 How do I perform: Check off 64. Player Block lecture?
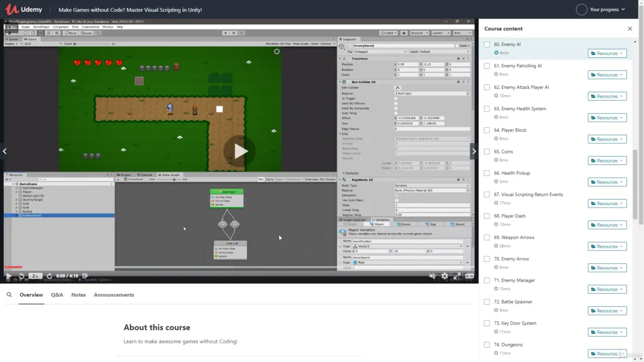(x=487, y=130)
